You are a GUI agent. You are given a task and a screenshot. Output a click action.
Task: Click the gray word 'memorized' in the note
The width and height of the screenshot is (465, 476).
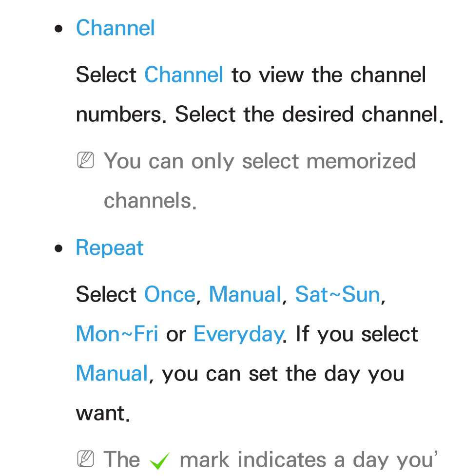click(x=361, y=161)
